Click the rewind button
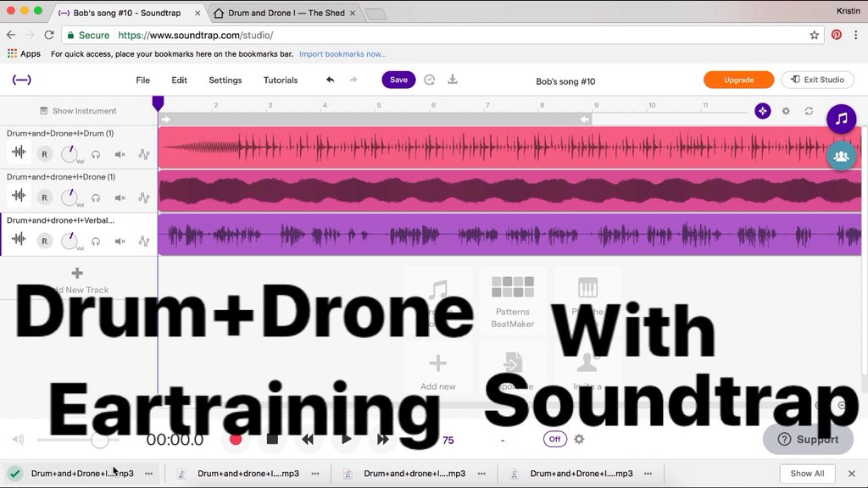 tap(308, 440)
